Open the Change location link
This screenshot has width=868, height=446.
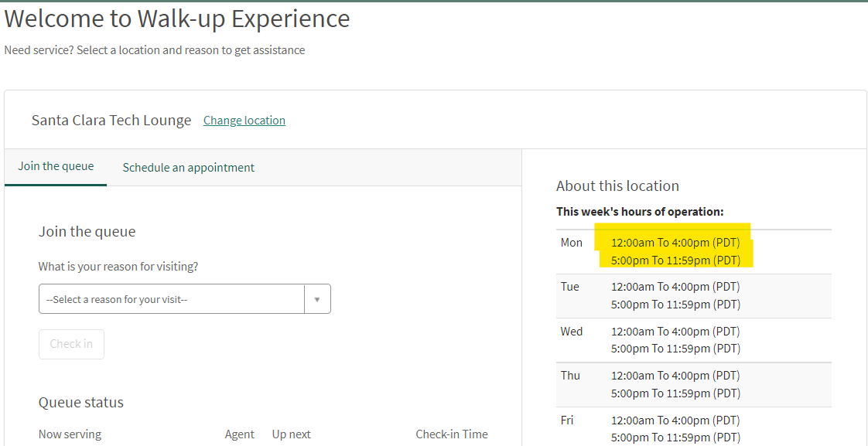click(x=244, y=121)
